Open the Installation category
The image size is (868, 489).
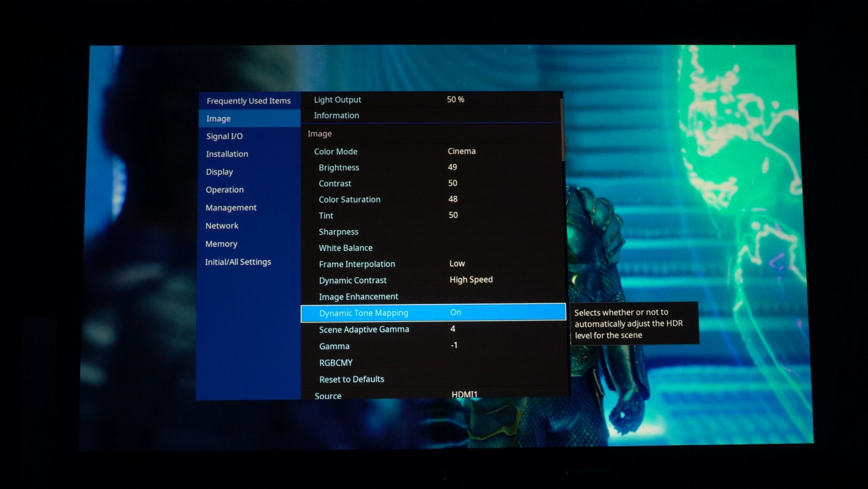click(249, 154)
